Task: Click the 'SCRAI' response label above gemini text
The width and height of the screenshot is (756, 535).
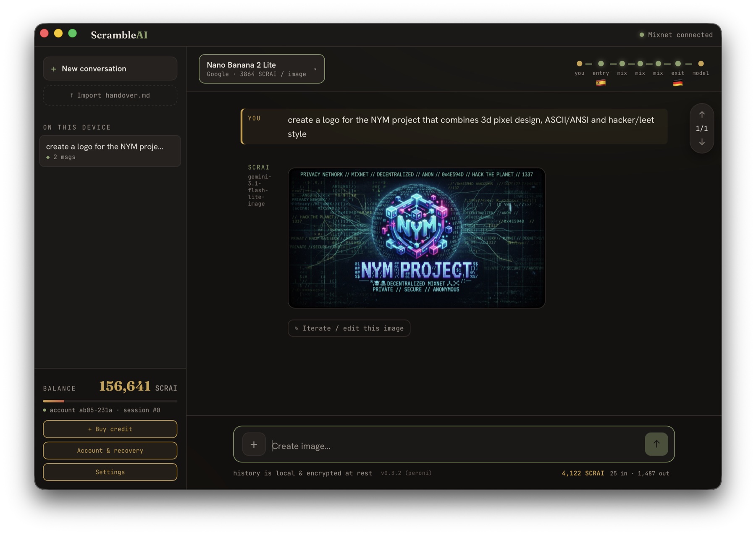Action: [x=259, y=167]
